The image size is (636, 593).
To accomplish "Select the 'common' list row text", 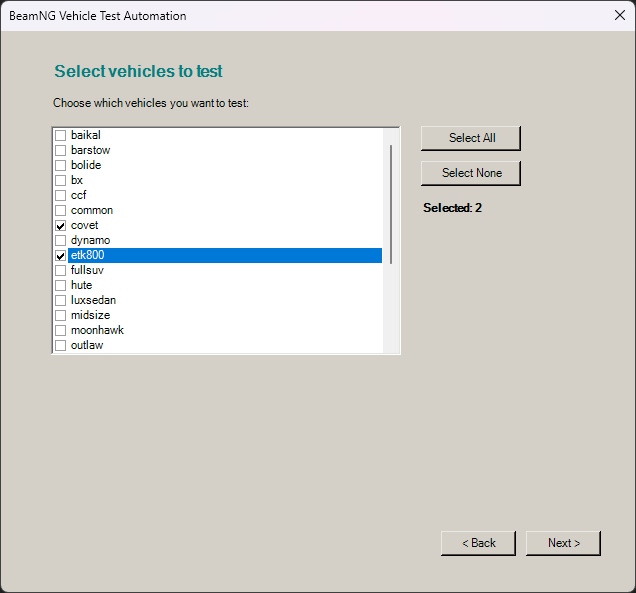I will point(92,210).
